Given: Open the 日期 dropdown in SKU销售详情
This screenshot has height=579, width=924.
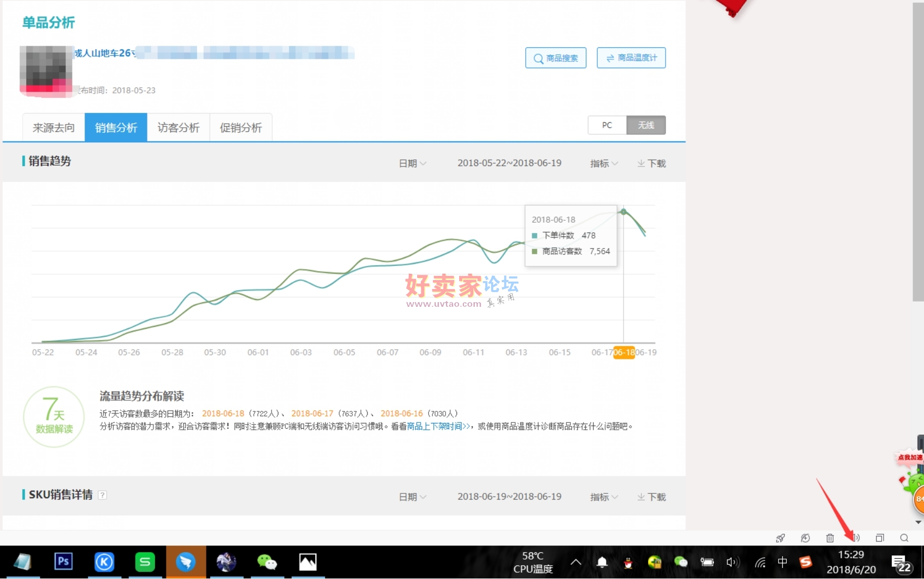Looking at the screenshot, I should [412, 497].
